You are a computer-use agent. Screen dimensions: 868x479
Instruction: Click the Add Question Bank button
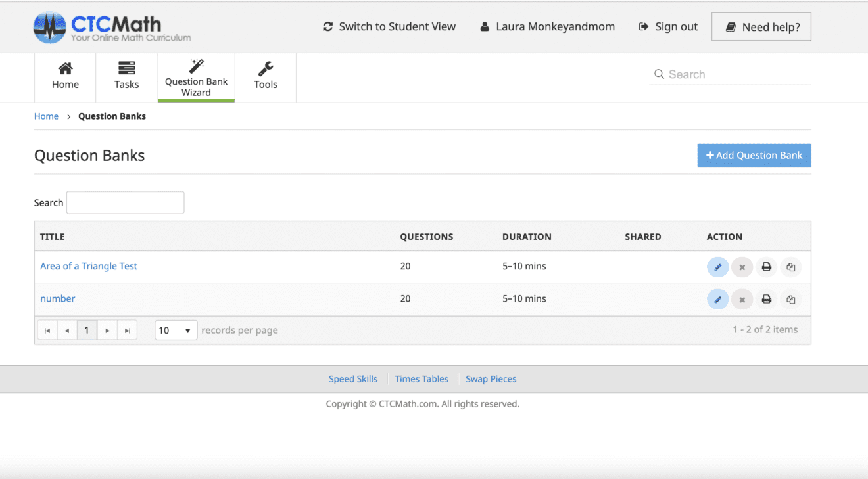(x=754, y=156)
